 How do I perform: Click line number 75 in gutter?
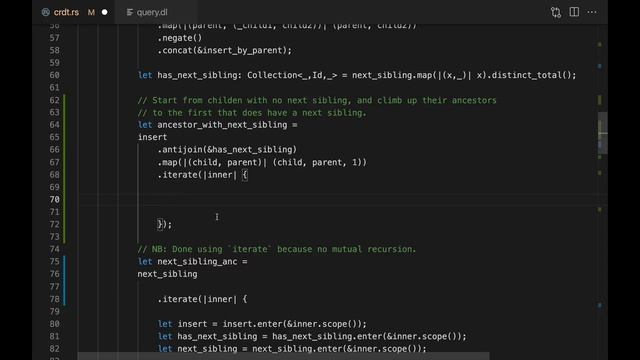pyautogui.click(x=54, y=261)
